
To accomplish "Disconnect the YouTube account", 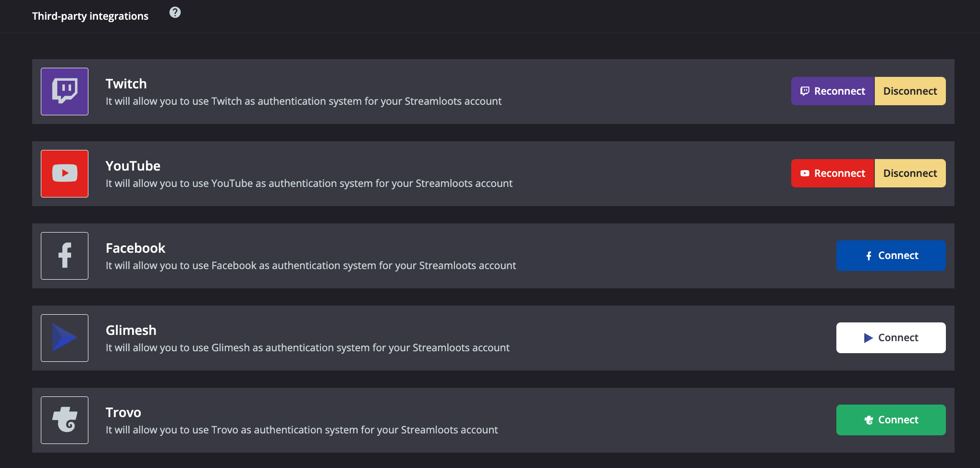I will click(910, 173).
